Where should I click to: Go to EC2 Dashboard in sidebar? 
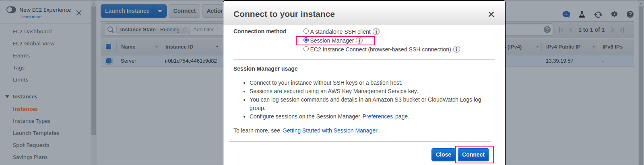32,31
